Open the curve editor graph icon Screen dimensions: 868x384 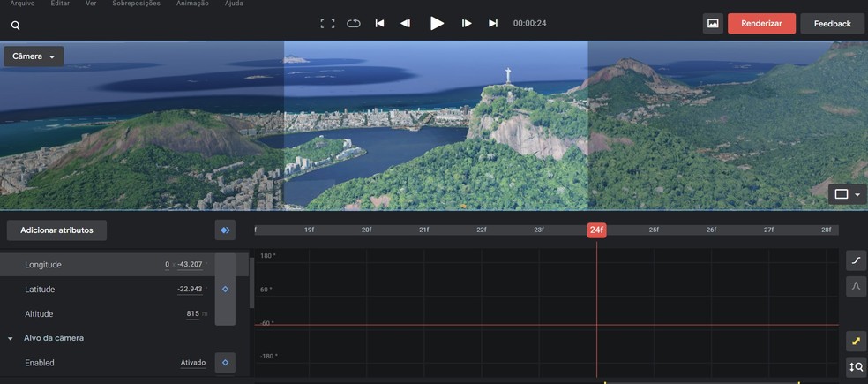tap(856, 260)
